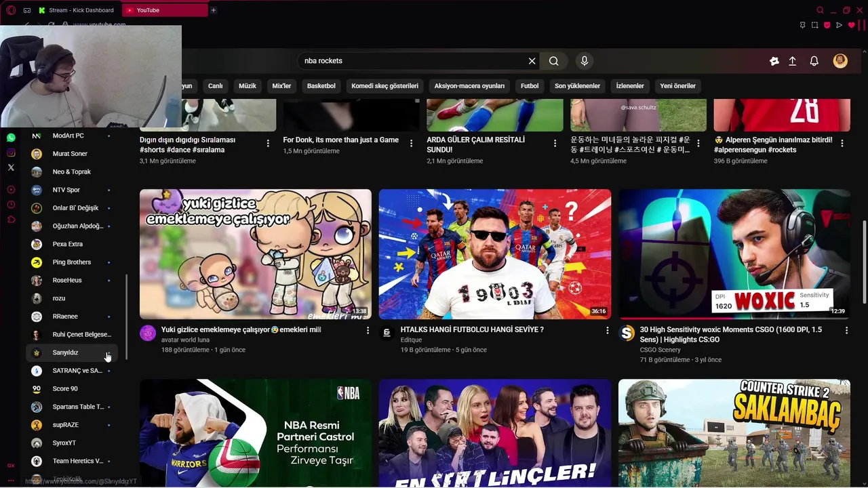Switch to the YouTube browser tab
This screenshot has height=488, width=868.
(x=165, y=10)
